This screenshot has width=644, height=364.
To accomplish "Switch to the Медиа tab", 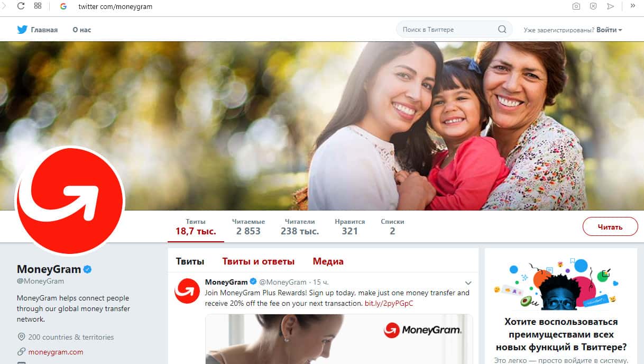I will pos(328,261).
